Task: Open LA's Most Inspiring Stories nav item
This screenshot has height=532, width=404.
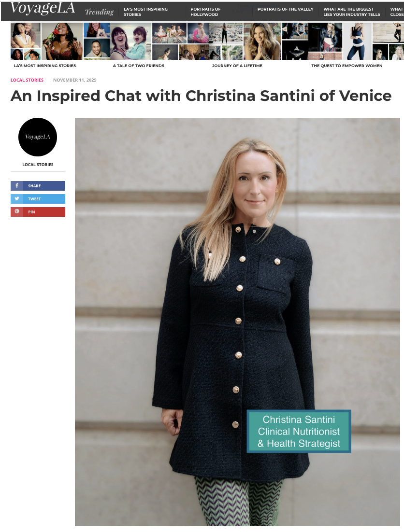Action: point(145,12)
